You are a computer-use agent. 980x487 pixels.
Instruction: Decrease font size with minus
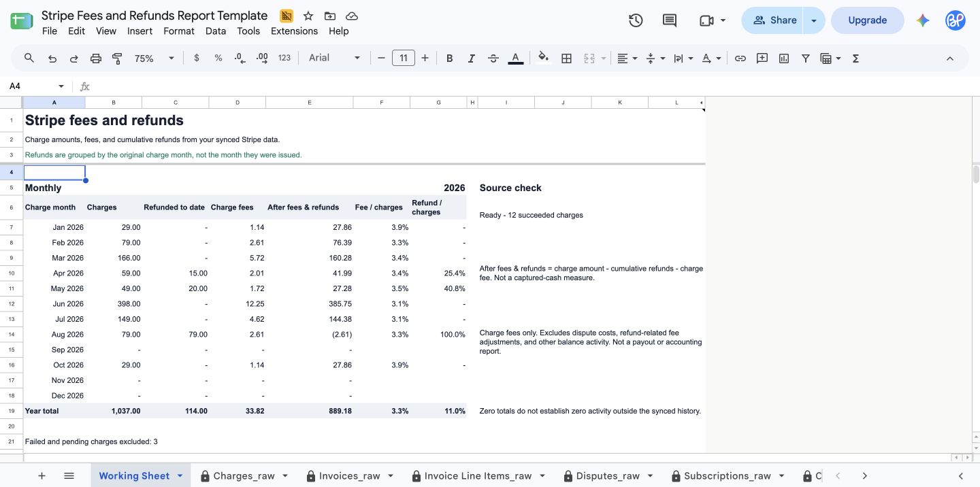(x=382, y=58)
